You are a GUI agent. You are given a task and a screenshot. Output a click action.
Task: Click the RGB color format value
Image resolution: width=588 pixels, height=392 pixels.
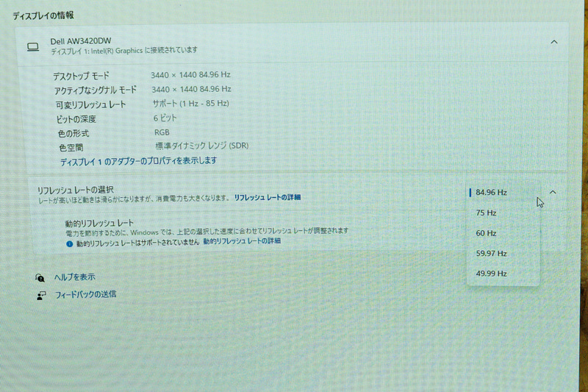point(162,132)
